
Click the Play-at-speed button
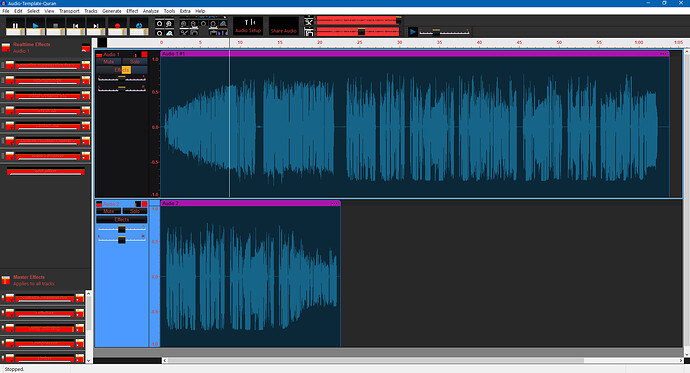tap(412, 32)
